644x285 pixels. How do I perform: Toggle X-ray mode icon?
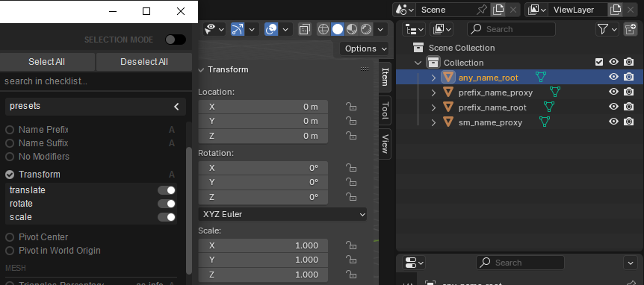tap(304, 29)
